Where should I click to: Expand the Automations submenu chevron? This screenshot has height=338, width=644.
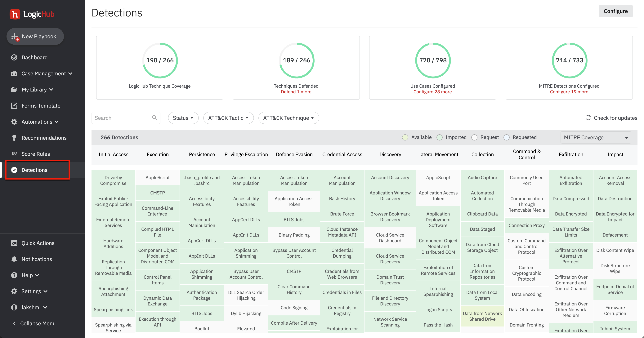click(x=57, y=122)
